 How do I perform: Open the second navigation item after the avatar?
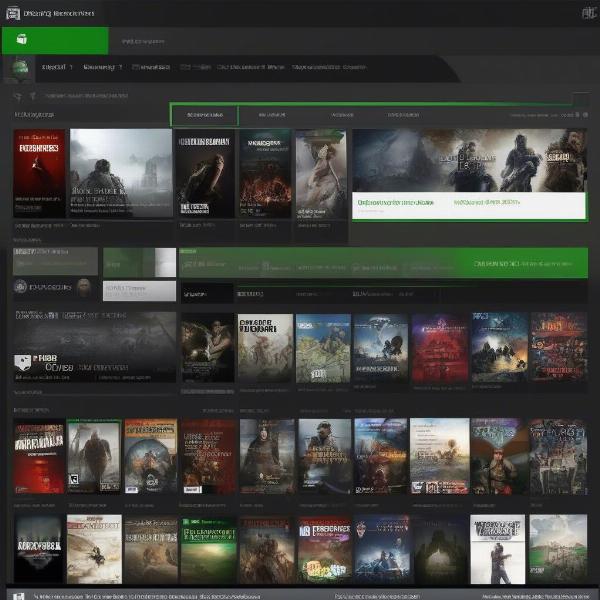[103, 67]
